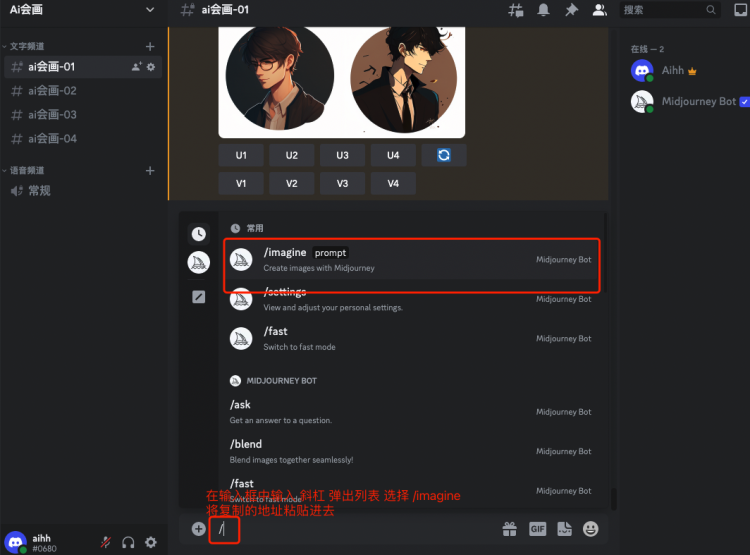Image resolution: width=750 pixels, height=555 pixels.
Task: Toggle the member list icon
Action: (599, 10)
